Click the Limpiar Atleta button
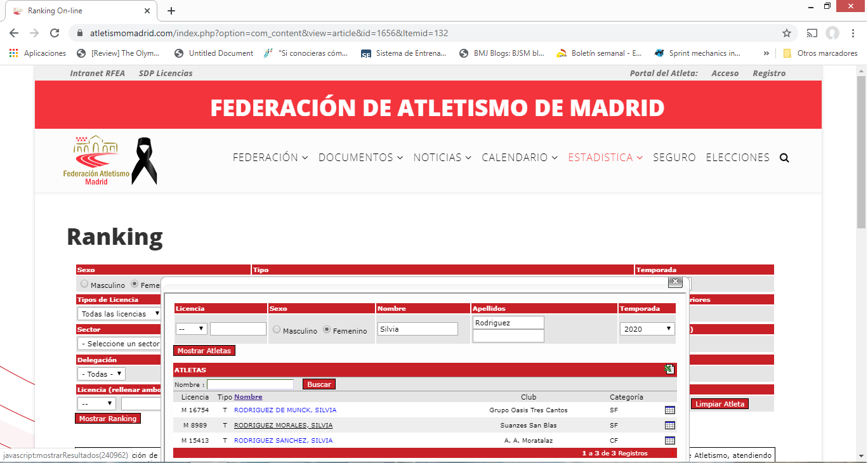868x463 pixels. tap(720, 404)
